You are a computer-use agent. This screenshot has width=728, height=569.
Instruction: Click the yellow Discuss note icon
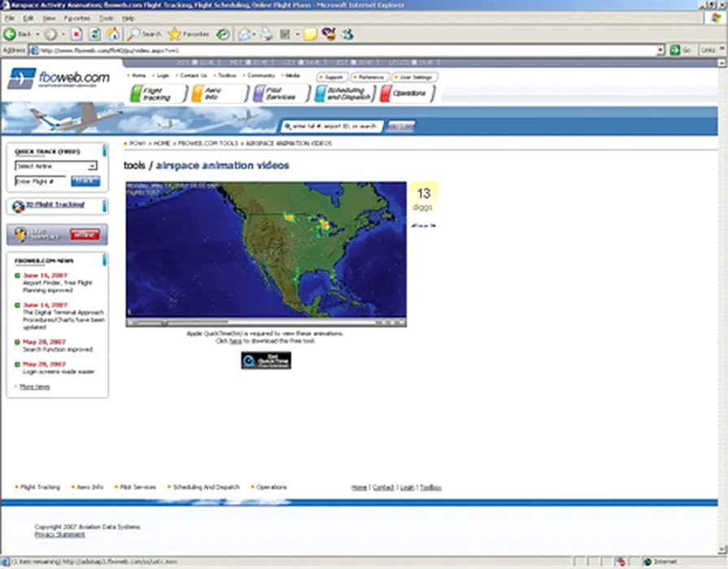(x=310, y=34)
